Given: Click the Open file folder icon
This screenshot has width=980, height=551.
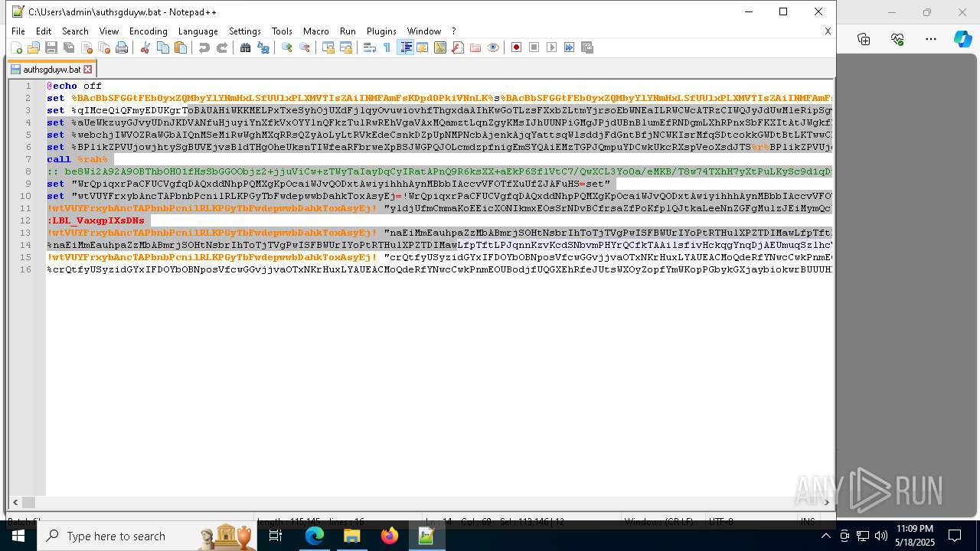Looking at the screenshot, I should [34, 47].
